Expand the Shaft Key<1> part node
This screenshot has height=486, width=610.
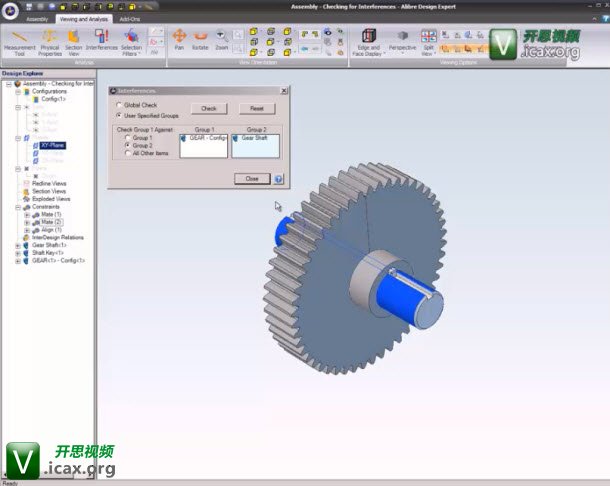click(x=18, y=253)
